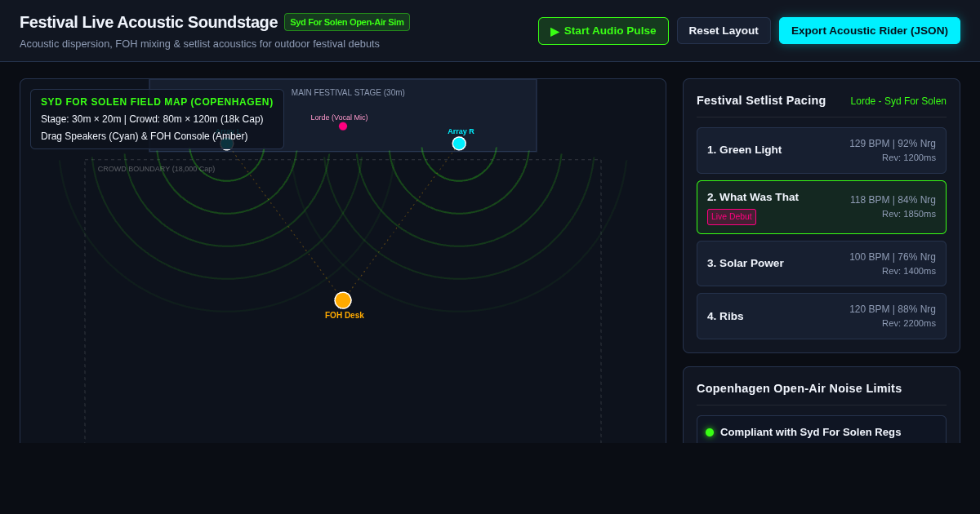Reset the speaker layout
Screen dimensions: 980x514
click(724, 31)
